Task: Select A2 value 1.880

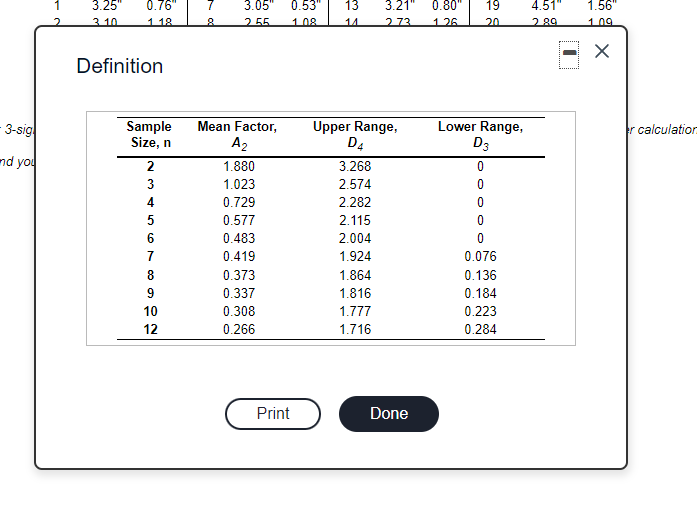Action: point(239,167)
